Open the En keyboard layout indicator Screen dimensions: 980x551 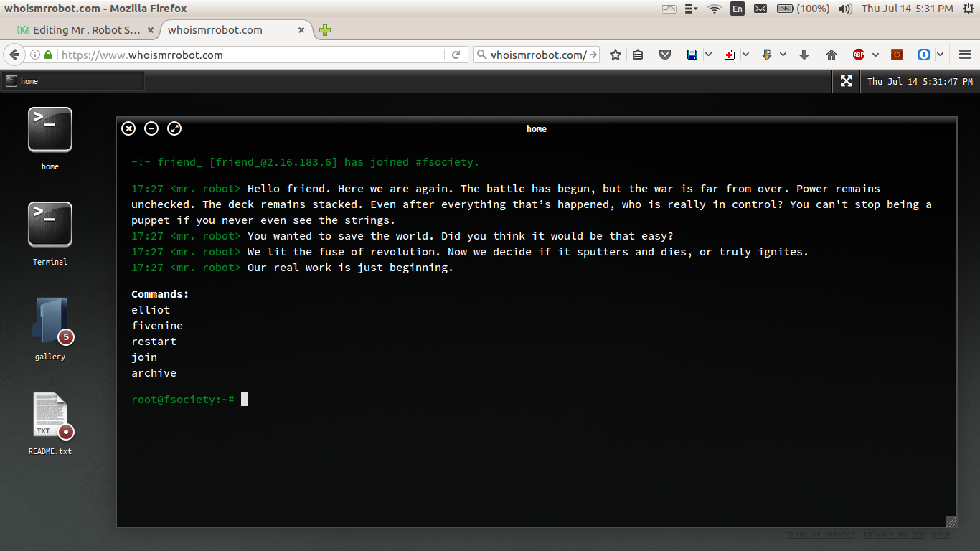point(738,9)
